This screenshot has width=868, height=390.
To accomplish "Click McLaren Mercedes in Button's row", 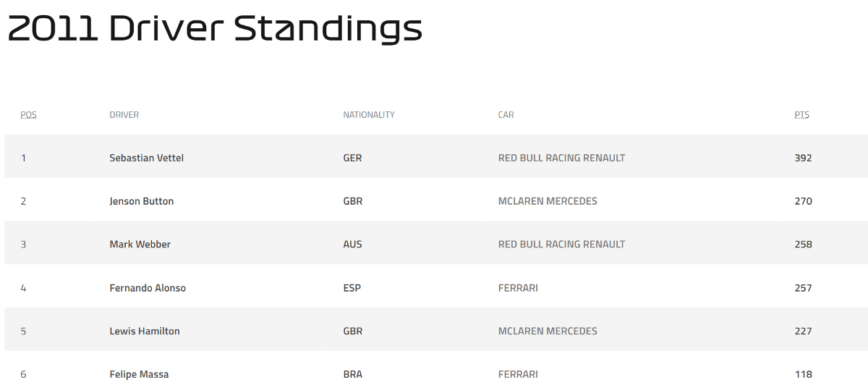I will 548,201.
